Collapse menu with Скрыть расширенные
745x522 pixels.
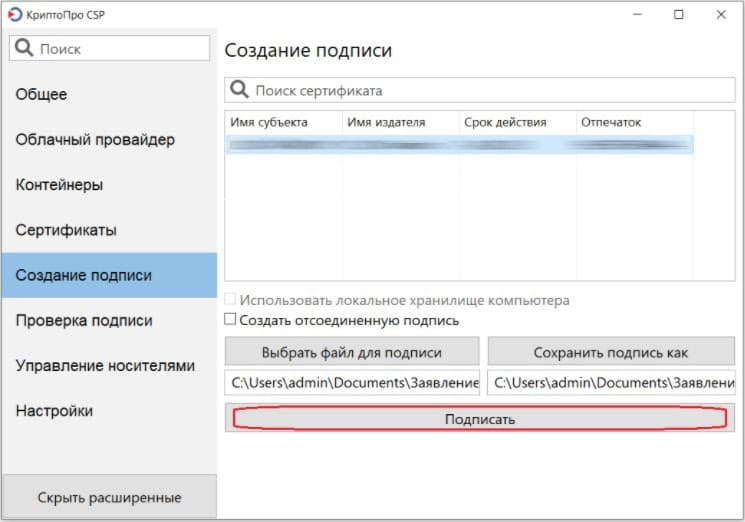(109, 497)
